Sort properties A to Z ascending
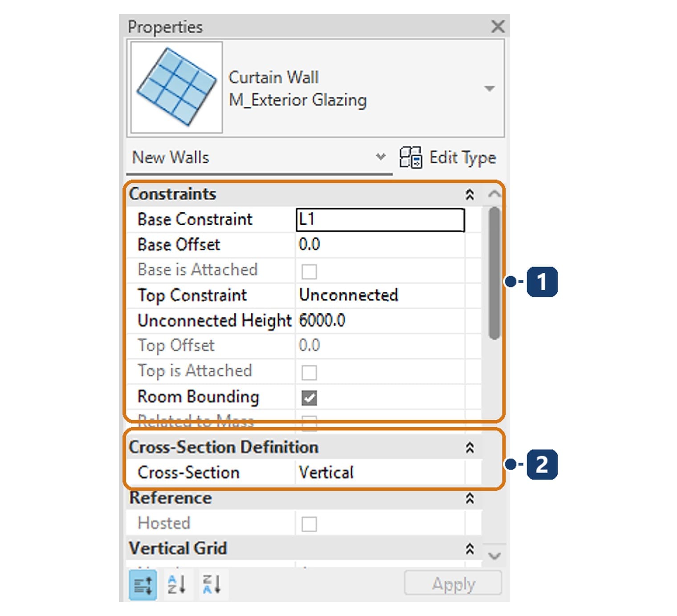The image size is (677, 616). (177, 584)
